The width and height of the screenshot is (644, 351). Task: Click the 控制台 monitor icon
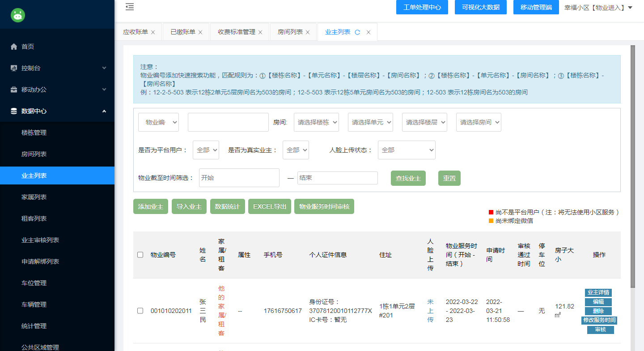(x=14, y=68)
